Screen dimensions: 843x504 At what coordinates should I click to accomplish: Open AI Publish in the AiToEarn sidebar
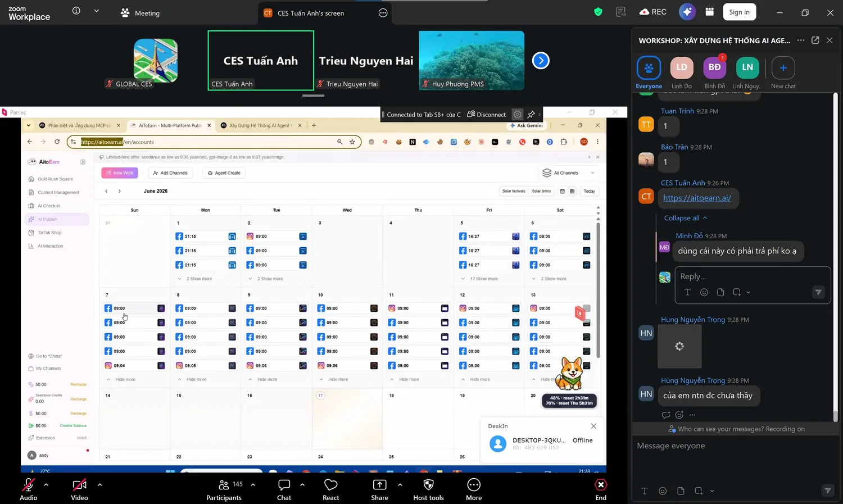point(57,219)
